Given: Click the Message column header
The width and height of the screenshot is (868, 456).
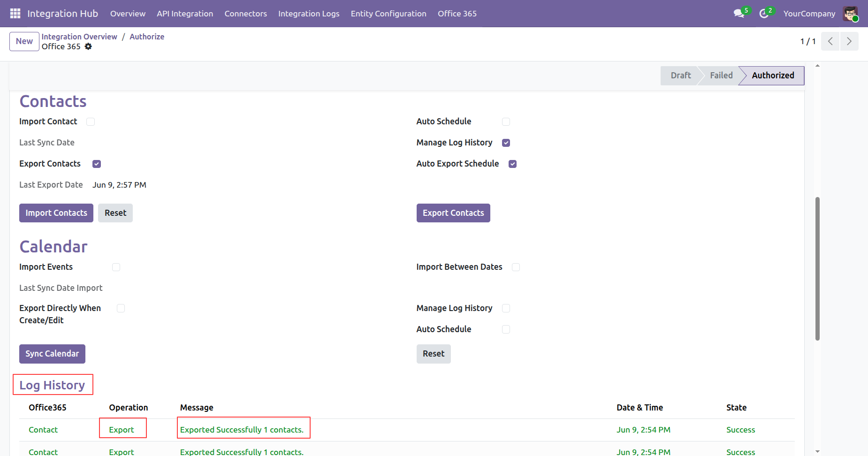Looking at the screenshot, I should click(197, 408).
